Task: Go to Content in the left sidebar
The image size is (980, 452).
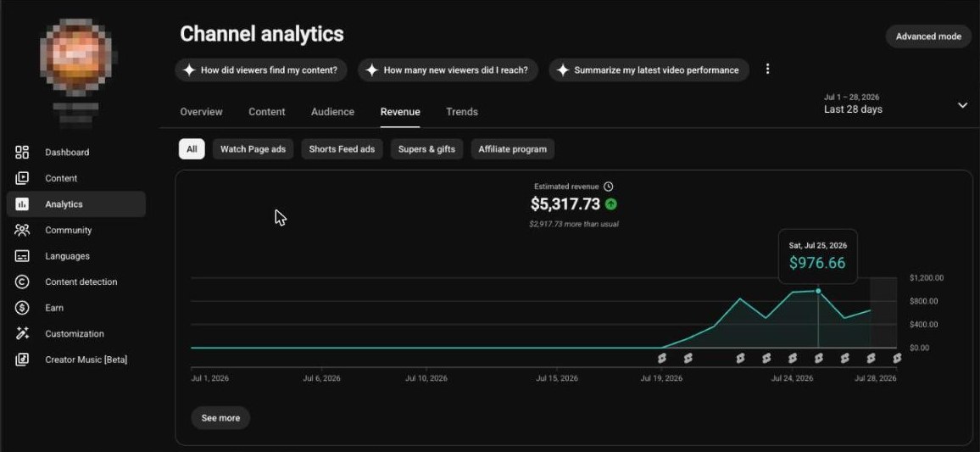Action: [x=75, y=178]
